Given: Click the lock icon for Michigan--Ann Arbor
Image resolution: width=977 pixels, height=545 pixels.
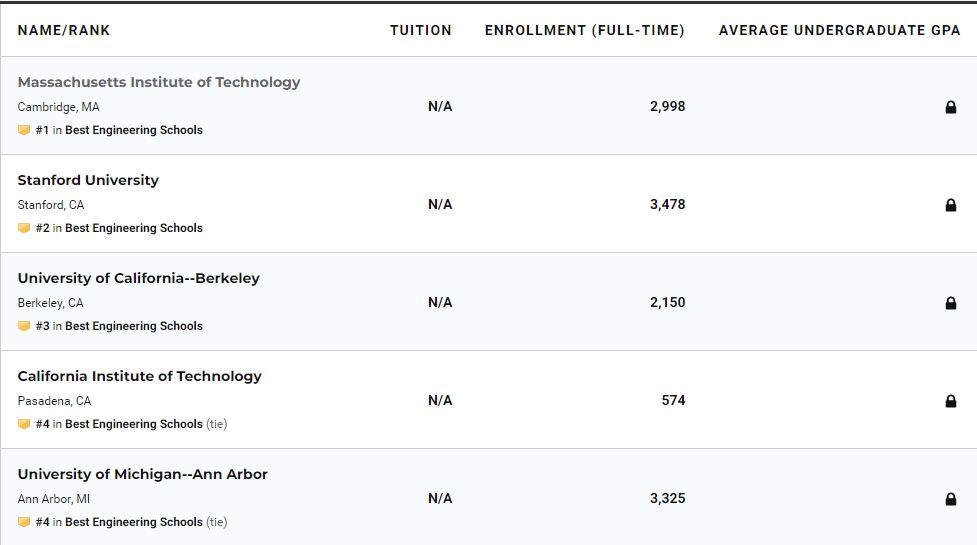Looking at the screenshot, I should click(x=951, y=499).
